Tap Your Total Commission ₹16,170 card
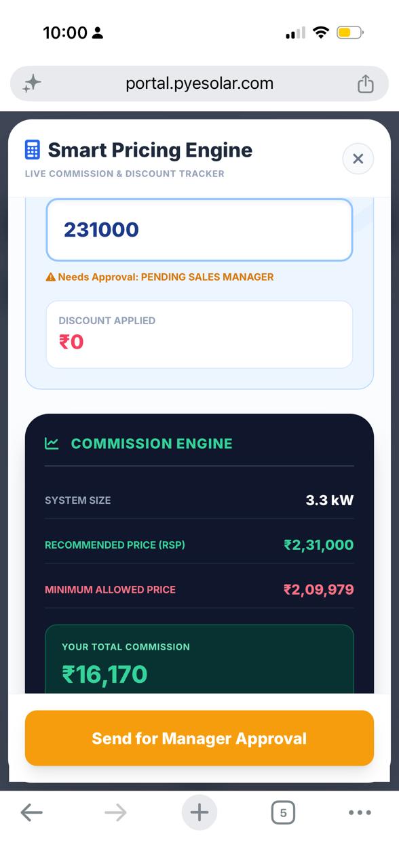Screen dimensions: 399x868 click(199, 659)
